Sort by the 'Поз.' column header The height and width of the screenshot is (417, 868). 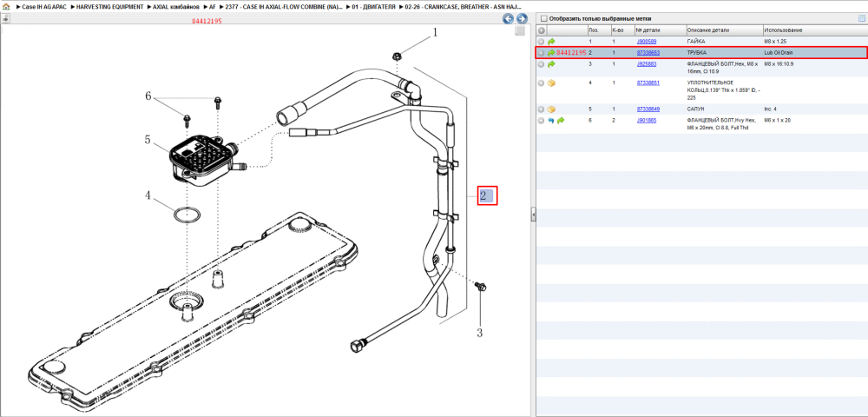point(598,30)
